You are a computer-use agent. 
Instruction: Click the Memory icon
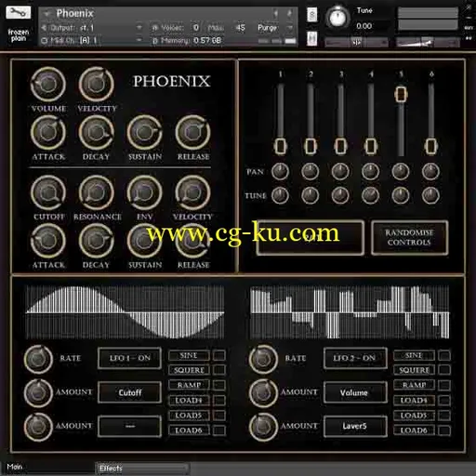tap(155, 41)
